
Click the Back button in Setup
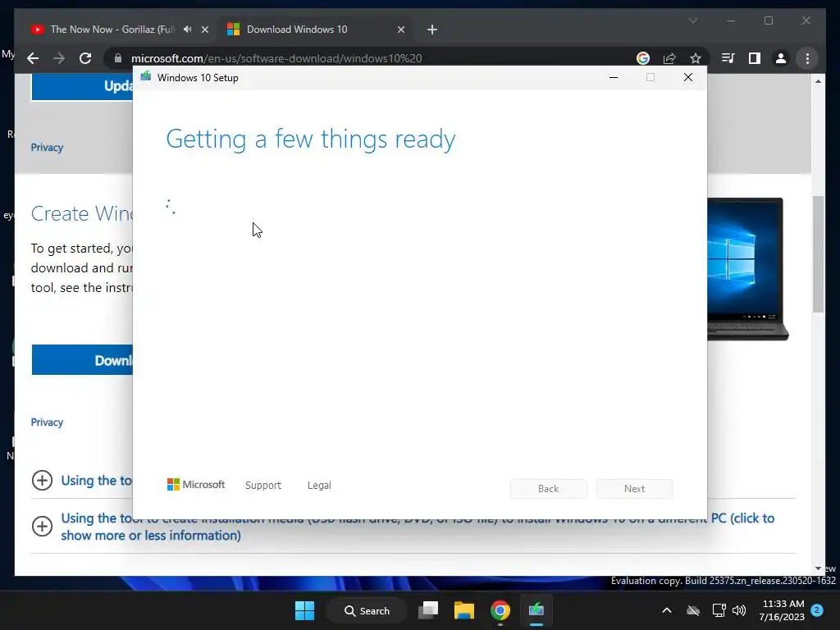pos(548,489)
